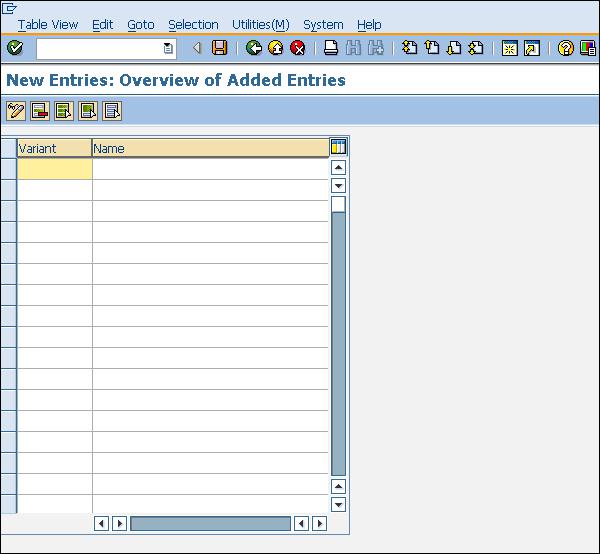Click the Delete row icon
Screen dimensions: 600x554
click(x=40, y=111)
